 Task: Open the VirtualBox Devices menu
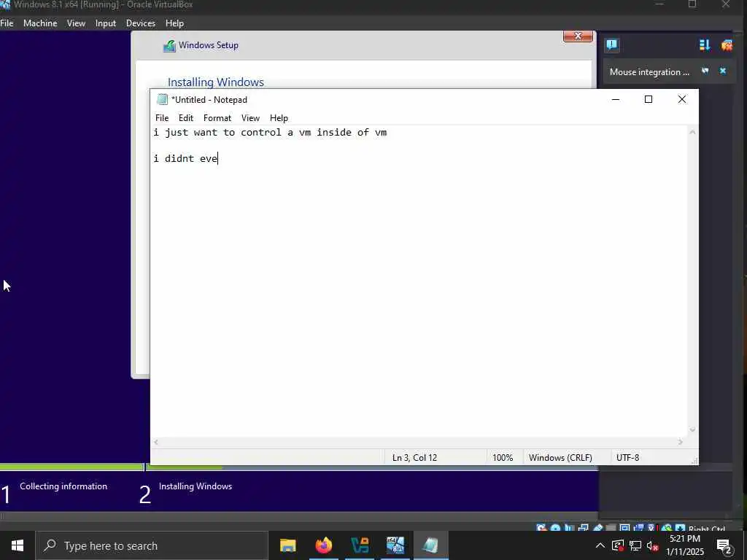(141, 23)
